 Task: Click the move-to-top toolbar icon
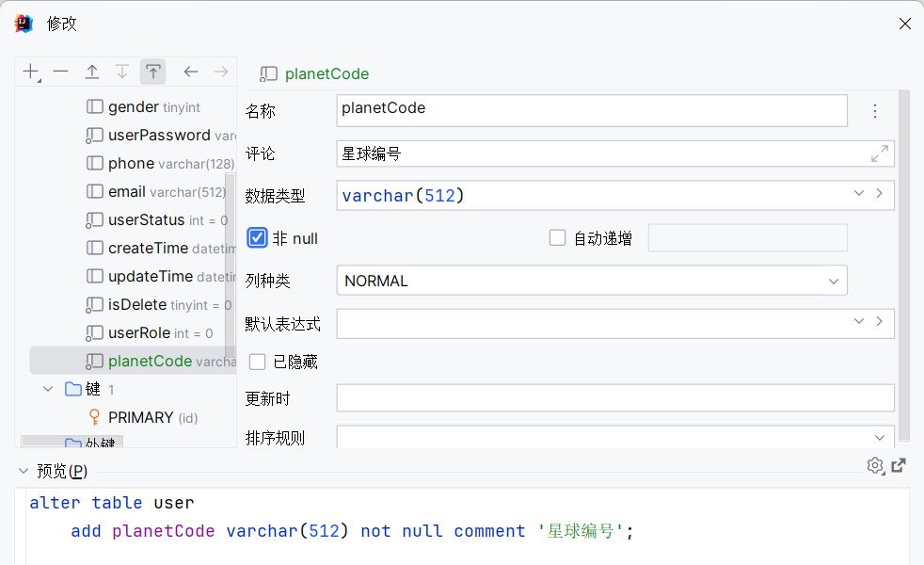[x=152, y=72]
